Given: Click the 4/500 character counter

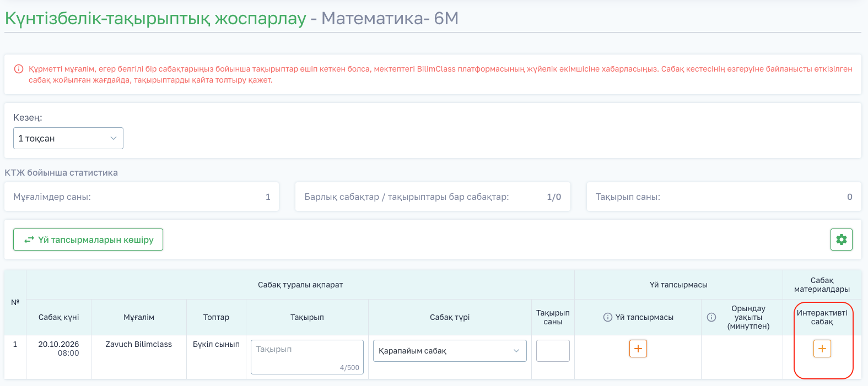Looking at the screenshot, I should coord(349,368).
